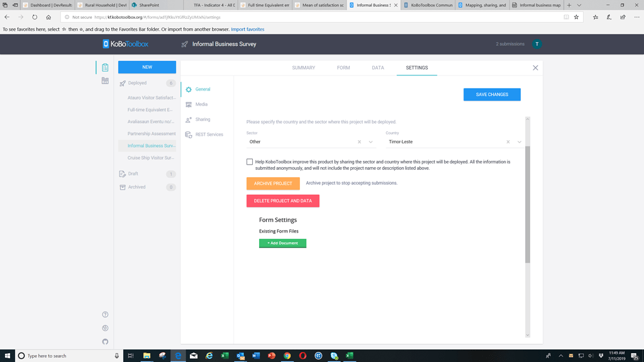This screenshot has height=362, width=644.
Task: Select the question library icon in sidebar
Action: (105, 80)
